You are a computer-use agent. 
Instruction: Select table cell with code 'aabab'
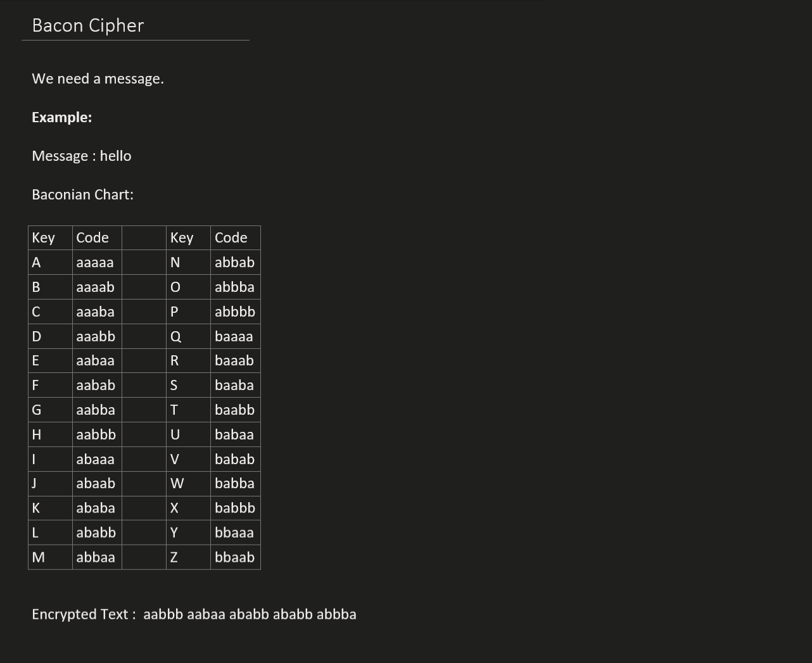97,385
